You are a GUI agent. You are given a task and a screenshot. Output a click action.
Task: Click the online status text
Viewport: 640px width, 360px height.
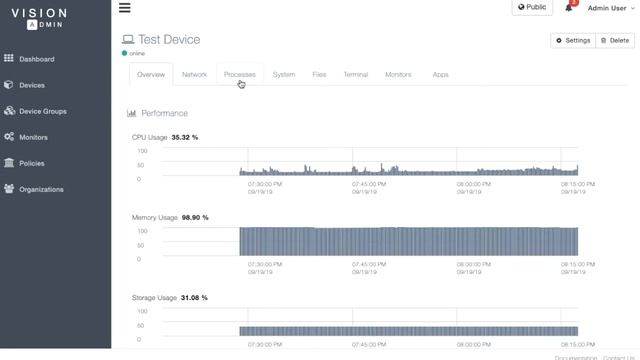[x=137, y=53]
